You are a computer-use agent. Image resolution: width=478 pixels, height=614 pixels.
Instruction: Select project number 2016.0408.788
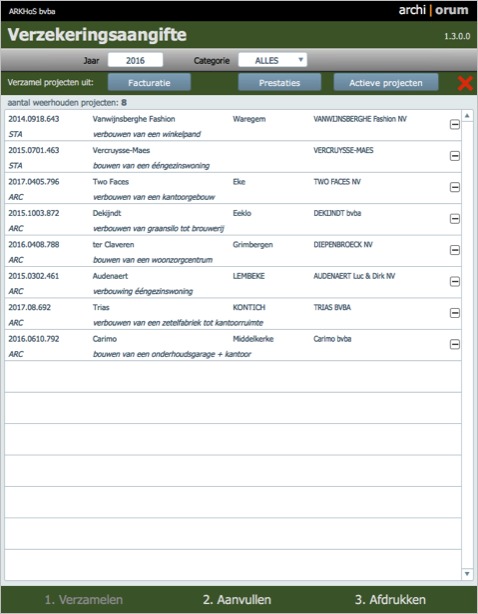[34, 244]
